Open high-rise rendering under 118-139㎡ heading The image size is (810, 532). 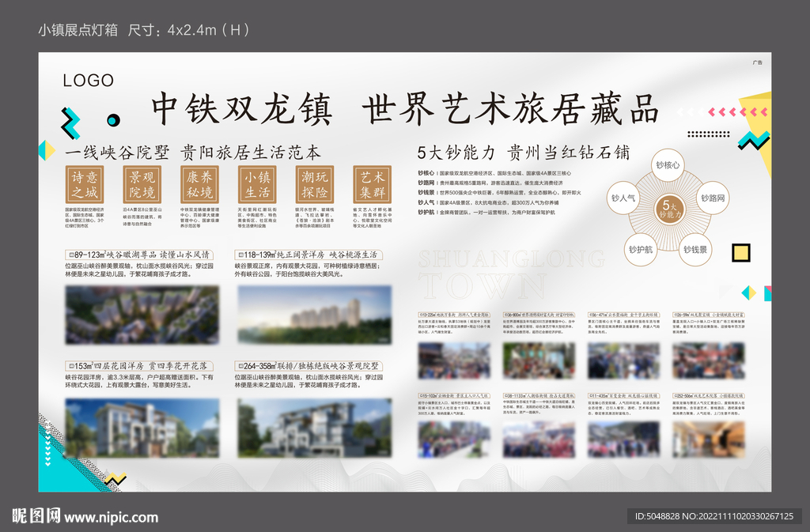pos(315,315)
